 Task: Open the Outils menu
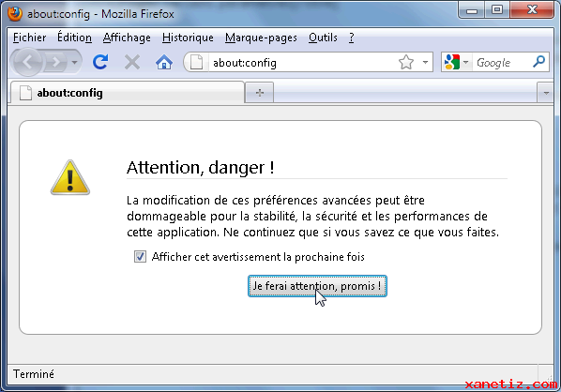tap(323, 38)
